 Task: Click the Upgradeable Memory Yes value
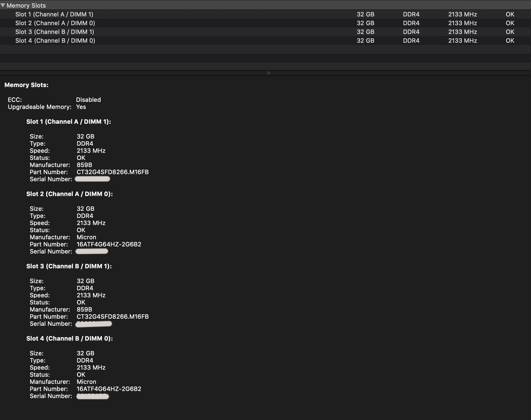pos(81,107)
